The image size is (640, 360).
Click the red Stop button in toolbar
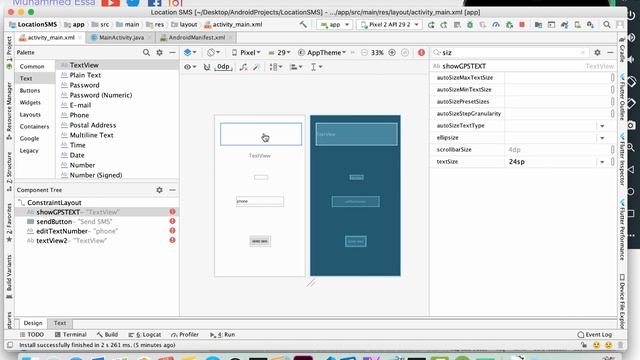tap(522, 24)
